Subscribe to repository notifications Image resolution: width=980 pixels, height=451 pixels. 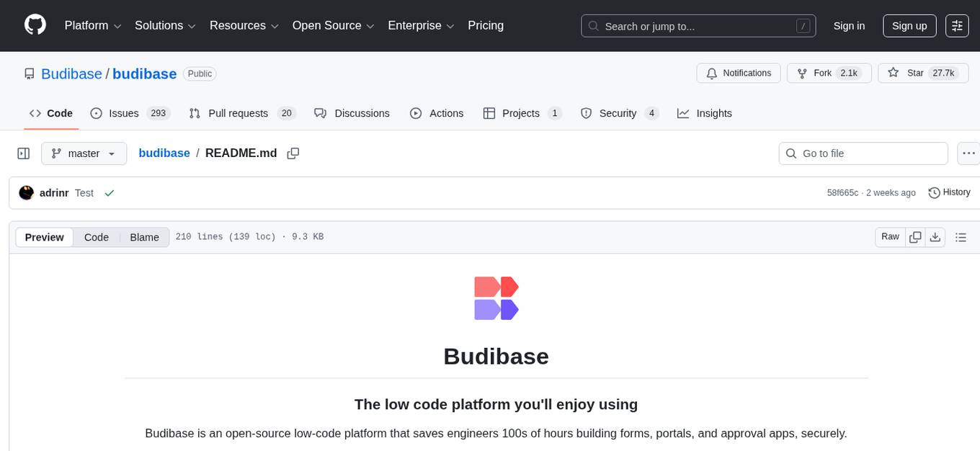click(x=738, y=73)
